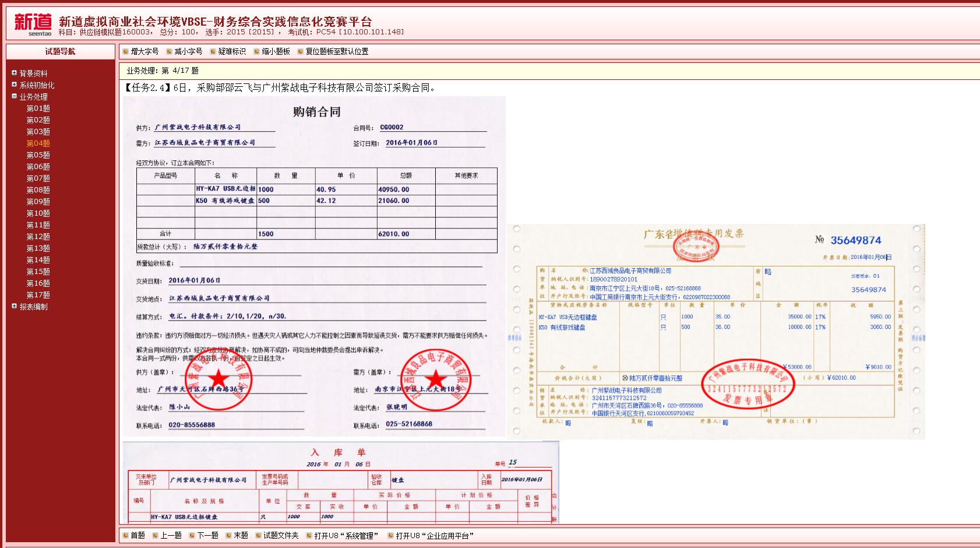Open 第09题 from the question list
980x548 pixels.
tap(38, 202)
